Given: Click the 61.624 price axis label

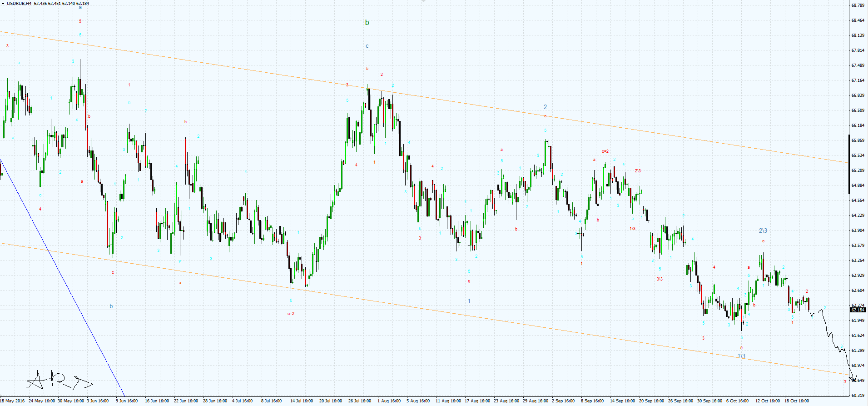Looking at the screenshot, I should (x=858, y=336).
